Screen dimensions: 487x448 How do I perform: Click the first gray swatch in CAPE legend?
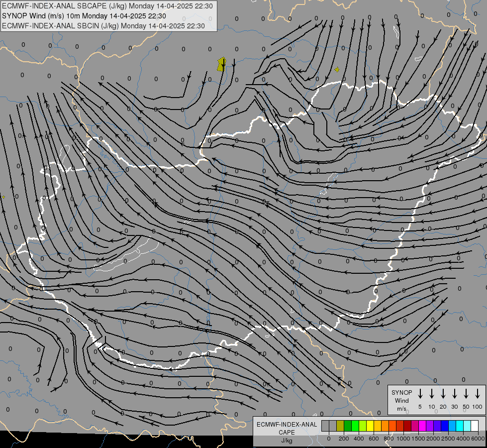coord(325,426)
